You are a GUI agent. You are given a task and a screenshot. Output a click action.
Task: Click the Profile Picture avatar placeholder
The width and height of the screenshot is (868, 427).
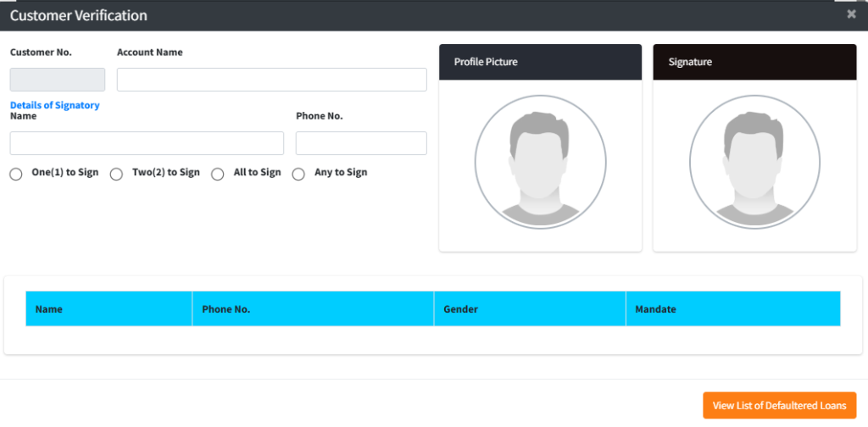540,161
